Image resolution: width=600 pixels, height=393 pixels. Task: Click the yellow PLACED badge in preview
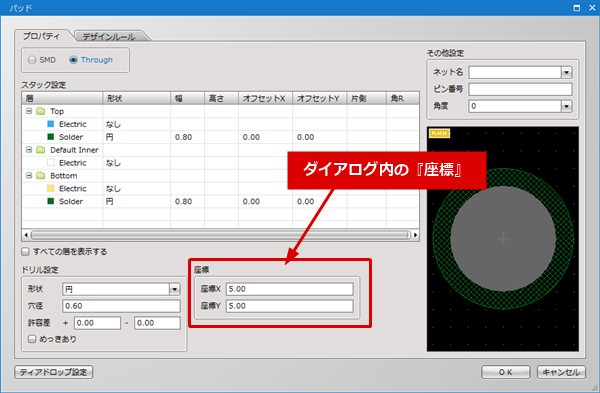click(x=439, y=133)
